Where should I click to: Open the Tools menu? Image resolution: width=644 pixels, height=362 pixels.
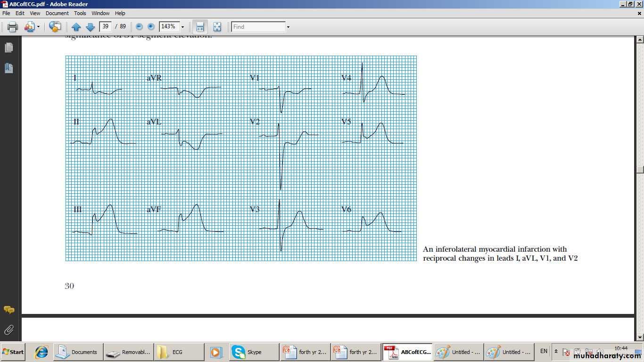(x=80, y=13)
